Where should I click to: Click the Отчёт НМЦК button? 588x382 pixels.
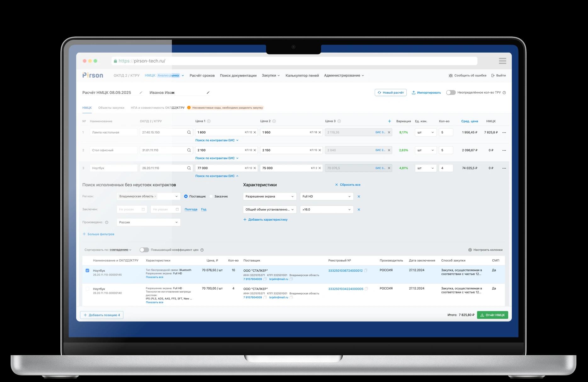click(x=492, y=315)
